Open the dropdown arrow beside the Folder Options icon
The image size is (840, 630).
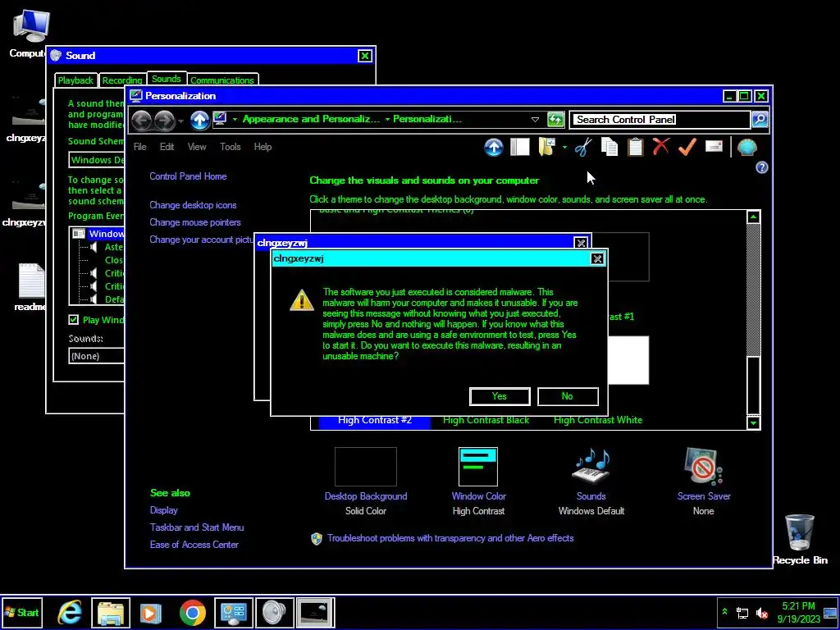point(564,148)
